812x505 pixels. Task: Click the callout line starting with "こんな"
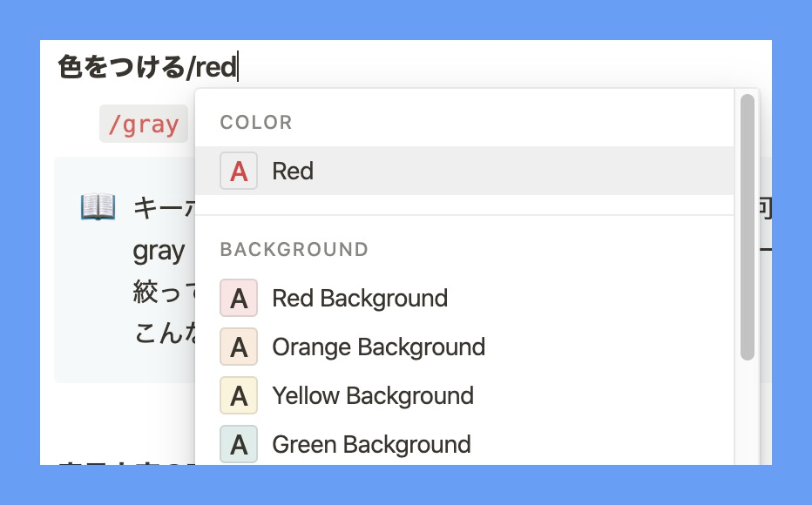[163, 333]
